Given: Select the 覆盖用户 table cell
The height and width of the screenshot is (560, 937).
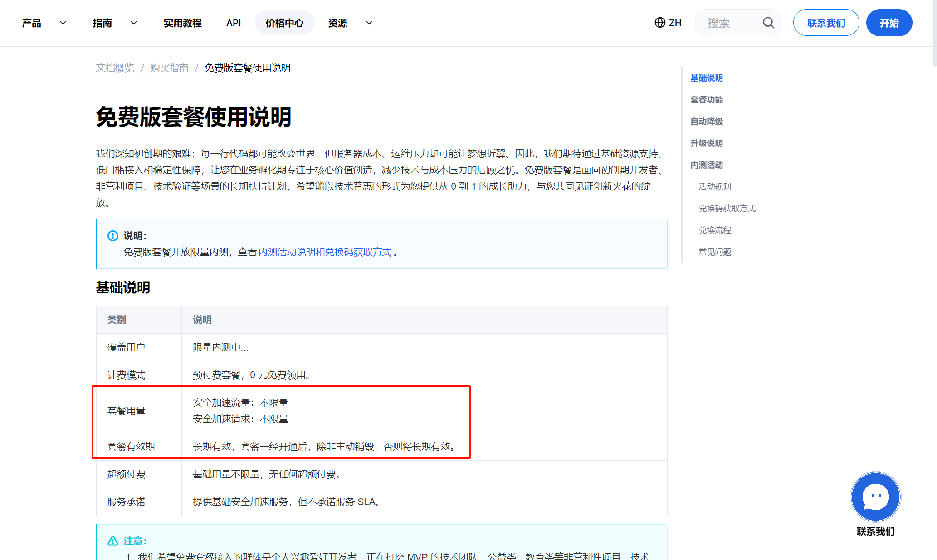Looking at the screenshot, I should coord(139,347).
